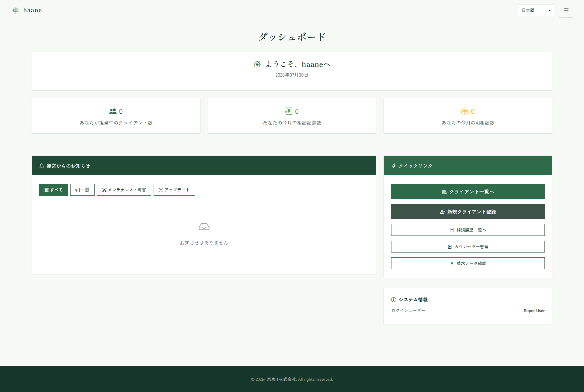Click the haane tree logo icon
Screen dimensions: 584x392
click(x=16, y=11)
